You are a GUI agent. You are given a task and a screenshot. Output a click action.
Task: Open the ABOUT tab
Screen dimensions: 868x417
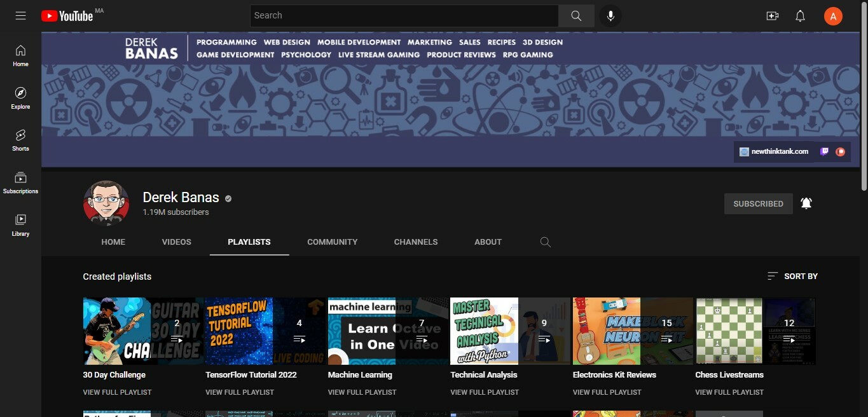(x=488, y=242)
